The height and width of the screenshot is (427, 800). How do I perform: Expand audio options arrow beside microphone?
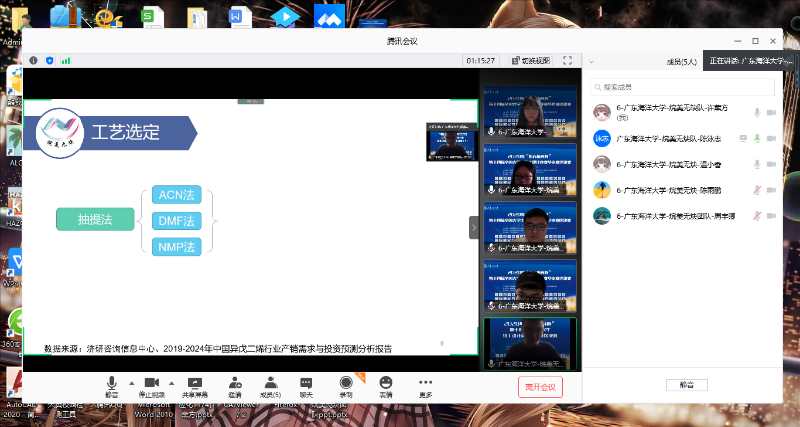[129, 383]
